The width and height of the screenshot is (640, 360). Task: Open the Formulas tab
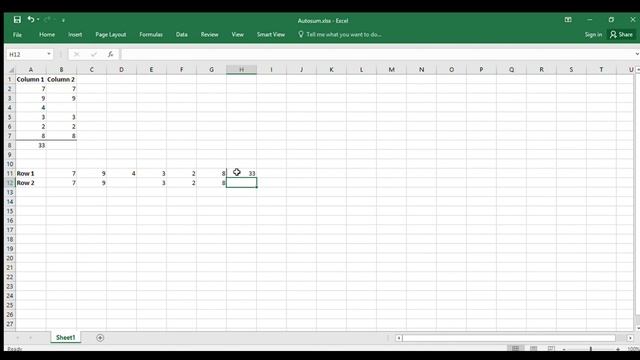pyautogui.click(x=151, y=35)
